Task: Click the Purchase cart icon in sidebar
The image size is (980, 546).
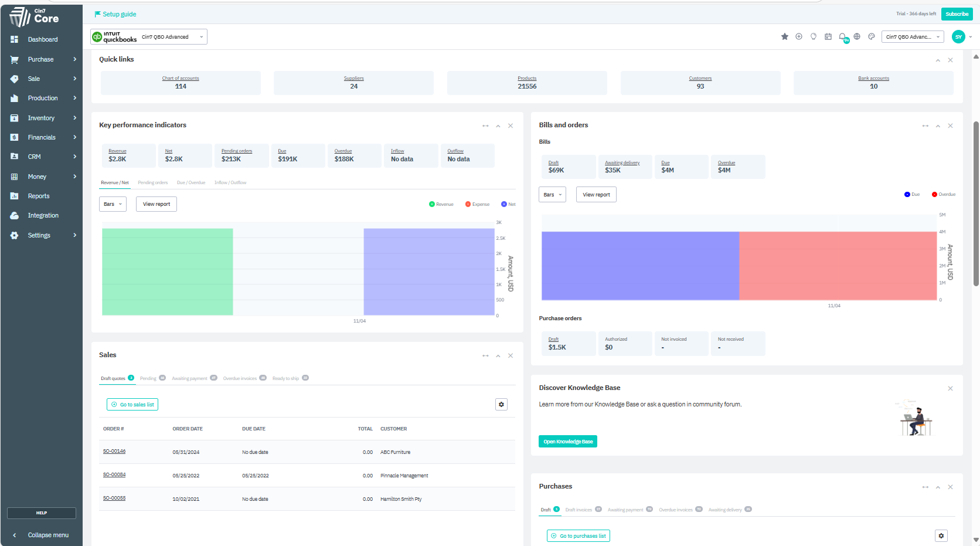Action: pyautogui.click(x=15, y=59)
